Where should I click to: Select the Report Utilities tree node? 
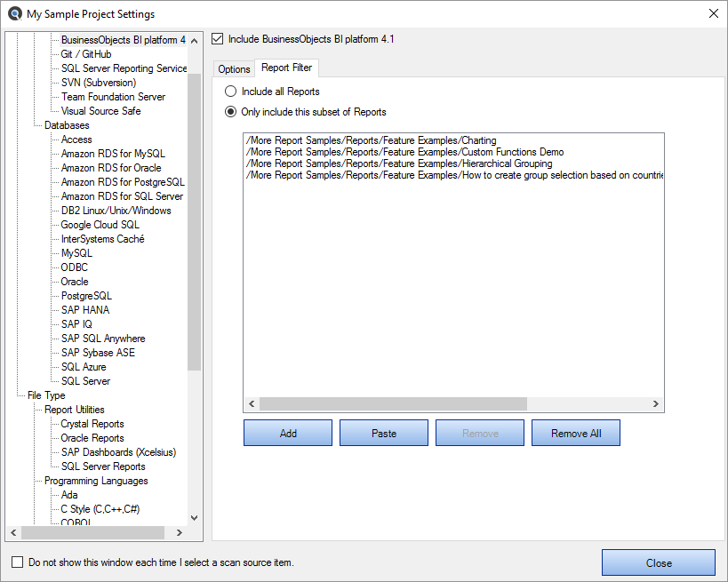click(x=75, y=410)
